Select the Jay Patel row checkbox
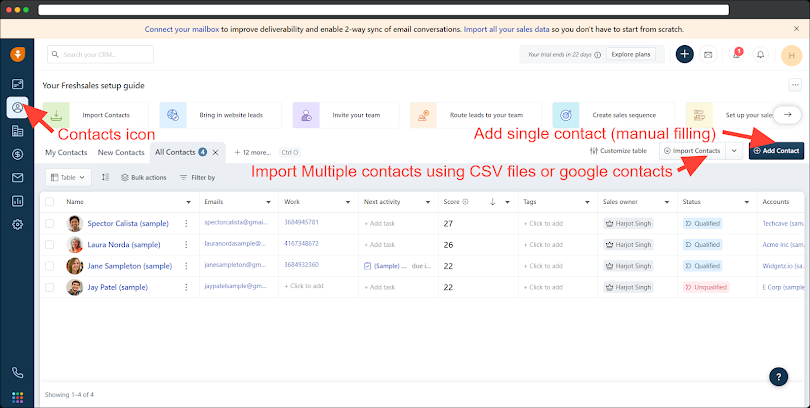Screen dimensions: 810x408 point(50,287)
